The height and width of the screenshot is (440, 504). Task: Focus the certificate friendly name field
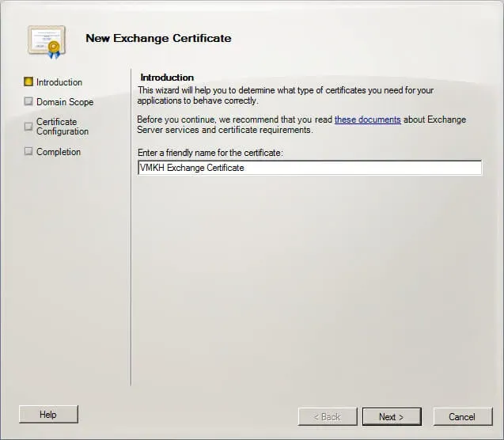pos(310,168)
